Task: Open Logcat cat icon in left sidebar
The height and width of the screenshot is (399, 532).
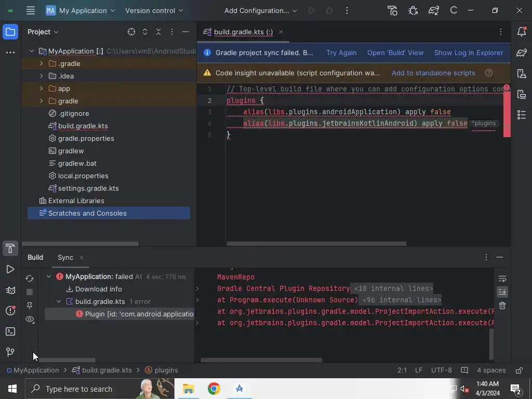Action: click(x=10, y=290)
